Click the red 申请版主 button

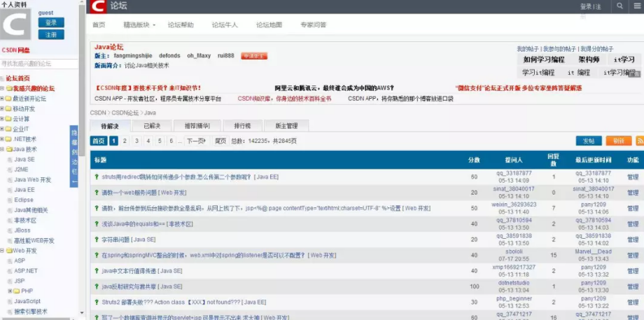pos(254,56)
